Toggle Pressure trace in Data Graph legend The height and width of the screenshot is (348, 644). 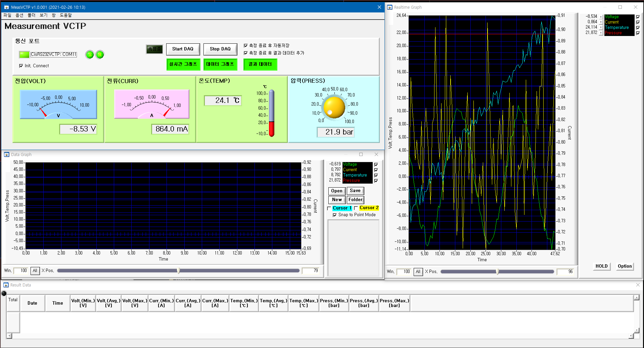coord(376,181)
